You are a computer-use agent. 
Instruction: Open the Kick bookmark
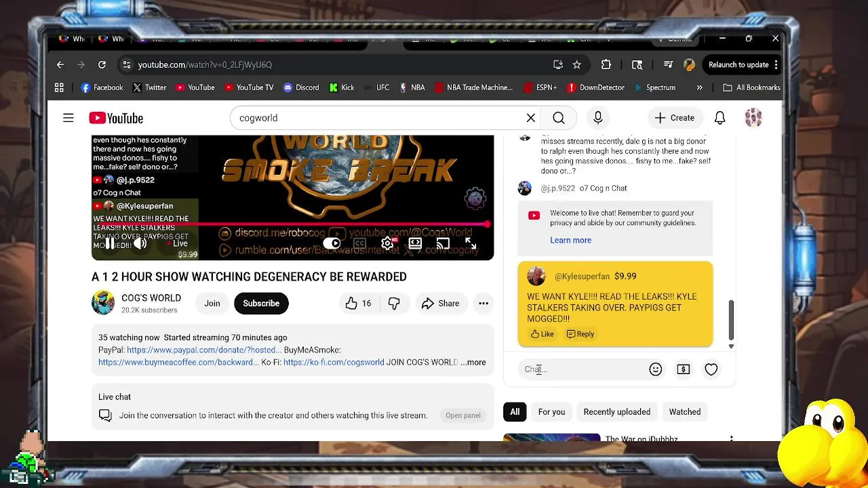click(342, 87)
